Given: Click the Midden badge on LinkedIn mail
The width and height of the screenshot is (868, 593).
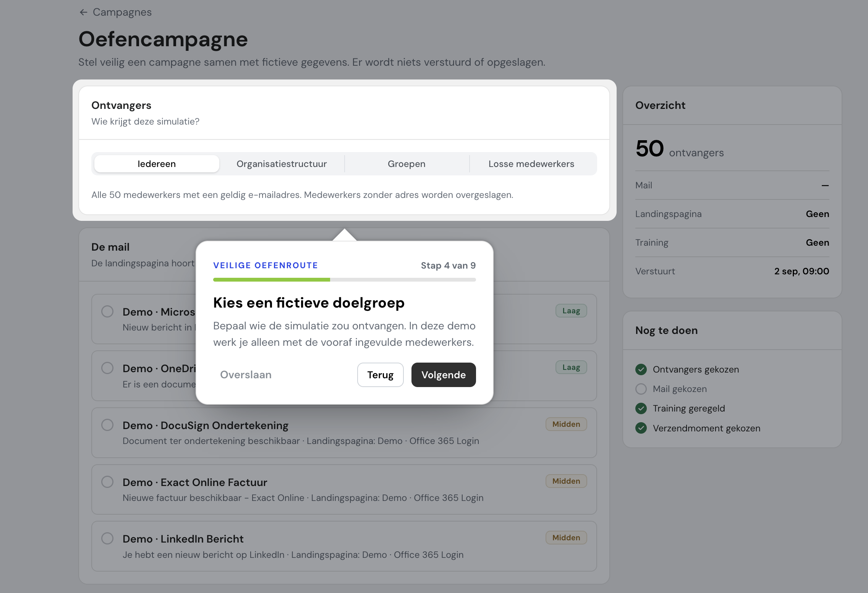Looking at the screenshot, I should coord(566,538).
